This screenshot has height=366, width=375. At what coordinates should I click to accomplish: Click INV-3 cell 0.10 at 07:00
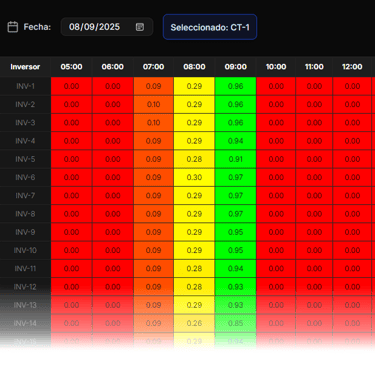[x=153, y=123]
